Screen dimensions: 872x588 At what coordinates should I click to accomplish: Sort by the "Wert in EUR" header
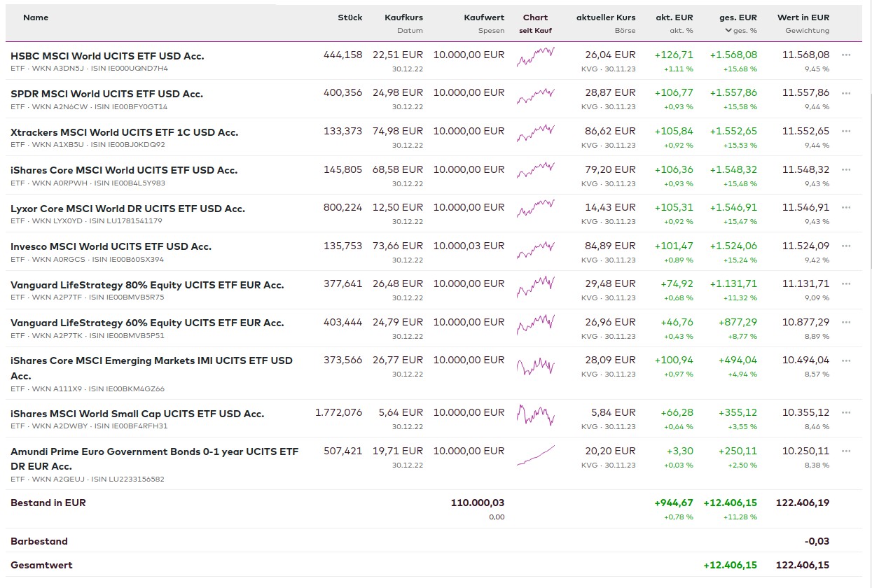click(803, 17)
